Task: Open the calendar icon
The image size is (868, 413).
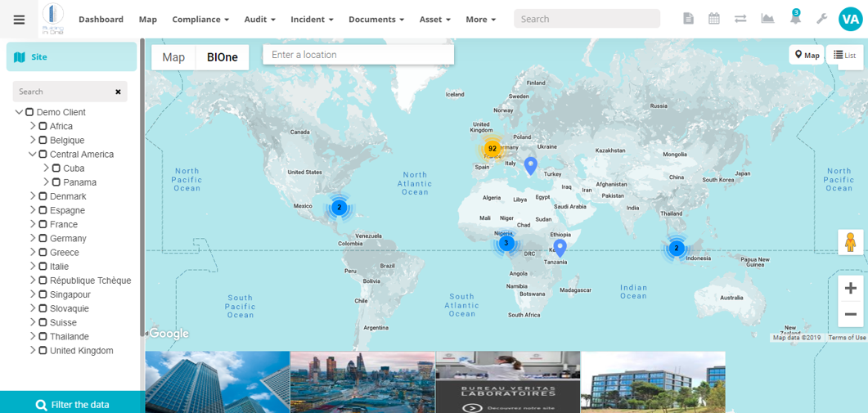Action: coord(714,19)
